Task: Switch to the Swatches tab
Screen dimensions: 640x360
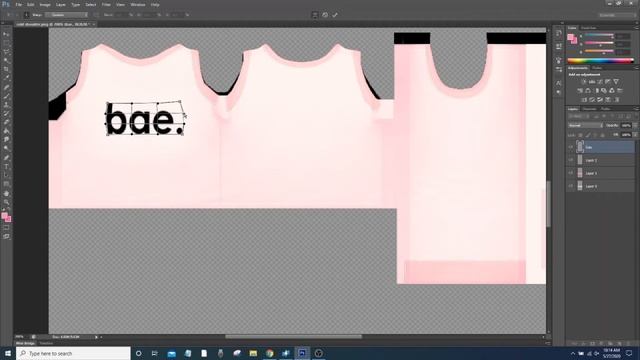Action: pyautogui.click(x=588, y=28)
